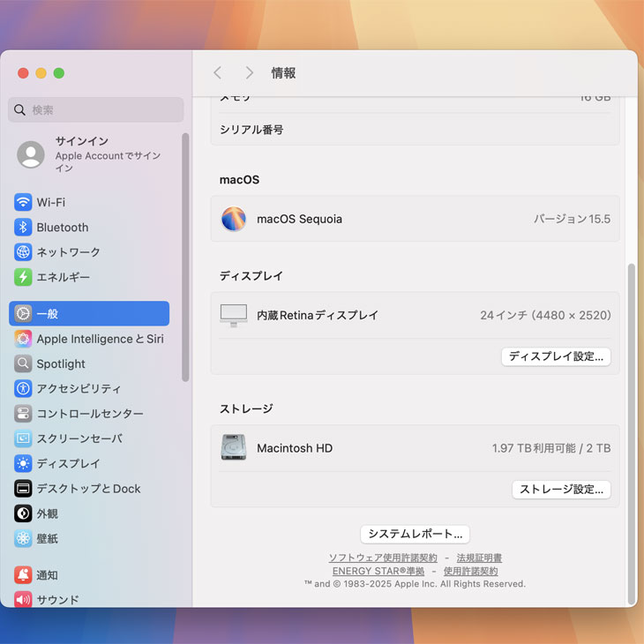
Task: Open ディスプレイ設定... button
Action: point(556,356)
